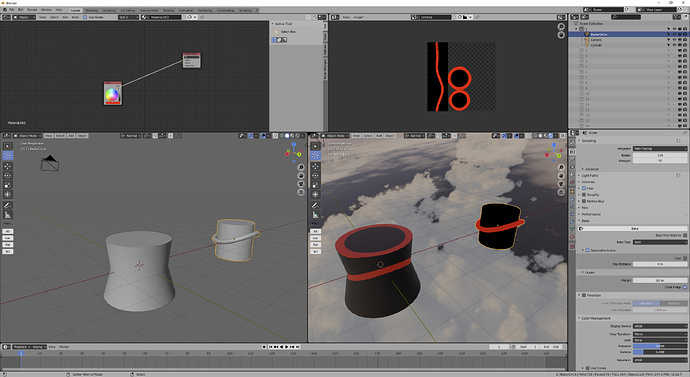
Task: Switch to the Modeling workspace tab
Action: click(91, 10)
